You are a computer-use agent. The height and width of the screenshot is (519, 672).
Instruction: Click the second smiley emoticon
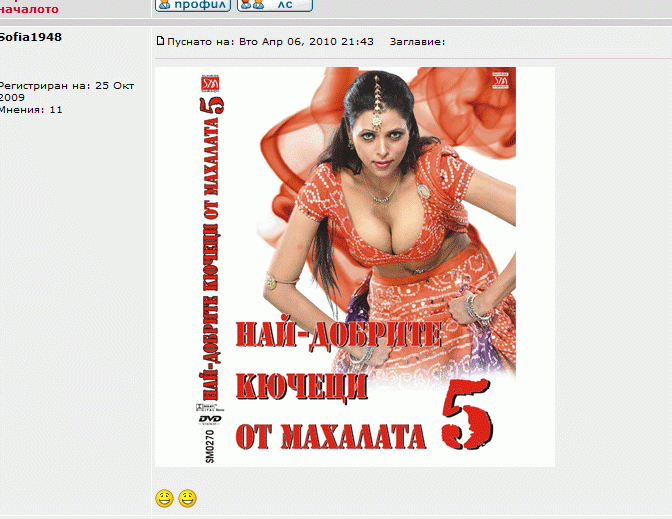click(x=187, y=498)
